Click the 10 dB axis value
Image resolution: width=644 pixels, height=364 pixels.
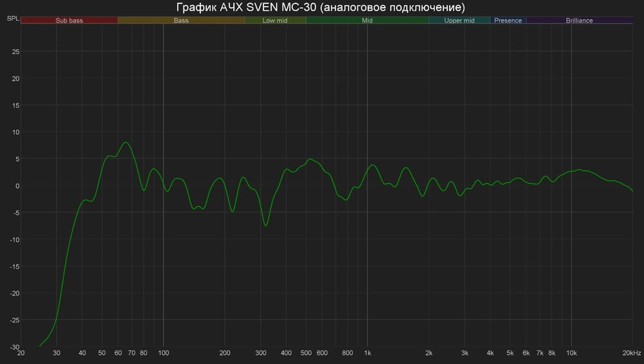coord(15,132)
